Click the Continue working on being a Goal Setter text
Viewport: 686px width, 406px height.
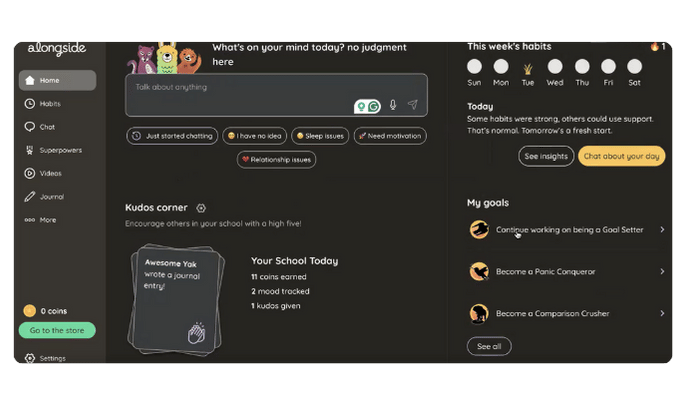click(570, 230)
